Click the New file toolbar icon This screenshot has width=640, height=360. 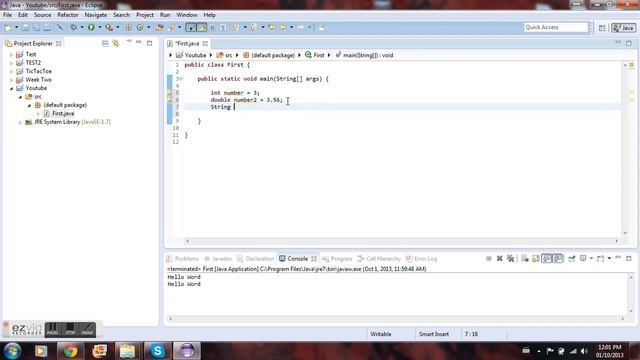[8, 27]
